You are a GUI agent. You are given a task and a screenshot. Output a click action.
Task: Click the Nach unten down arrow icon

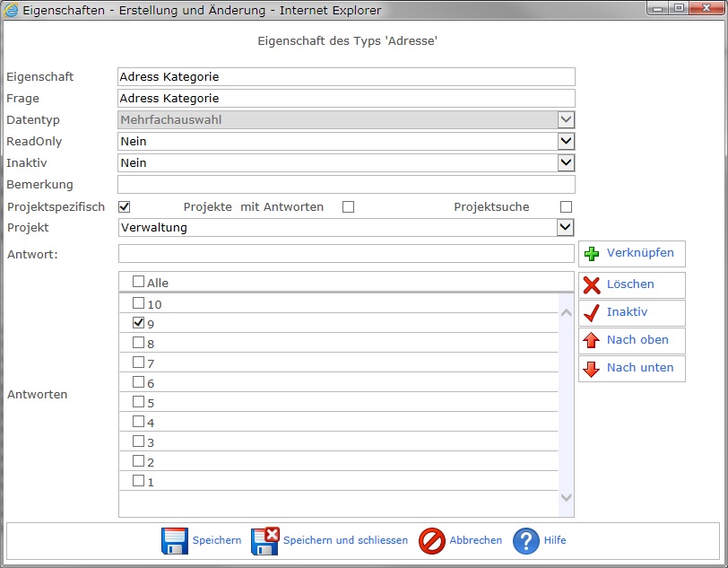592,369
